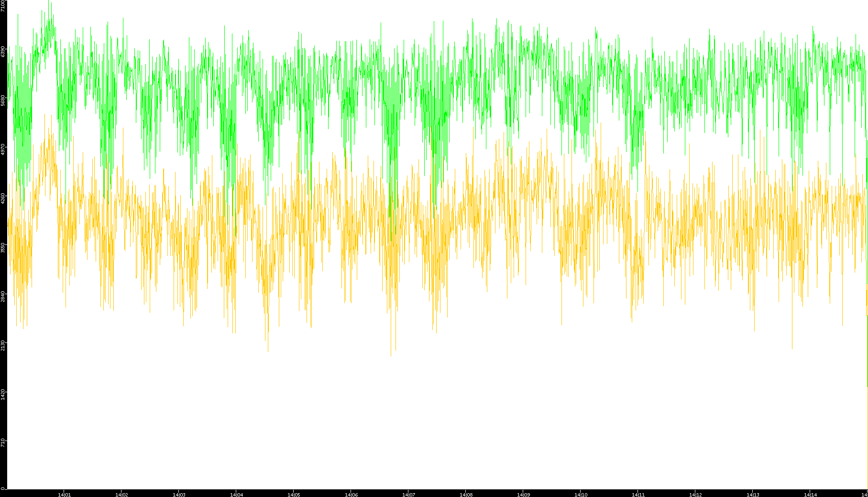Select the 14:03 tick on time axis
This screenshot has width=868, height=497.
tap(179, 495)
